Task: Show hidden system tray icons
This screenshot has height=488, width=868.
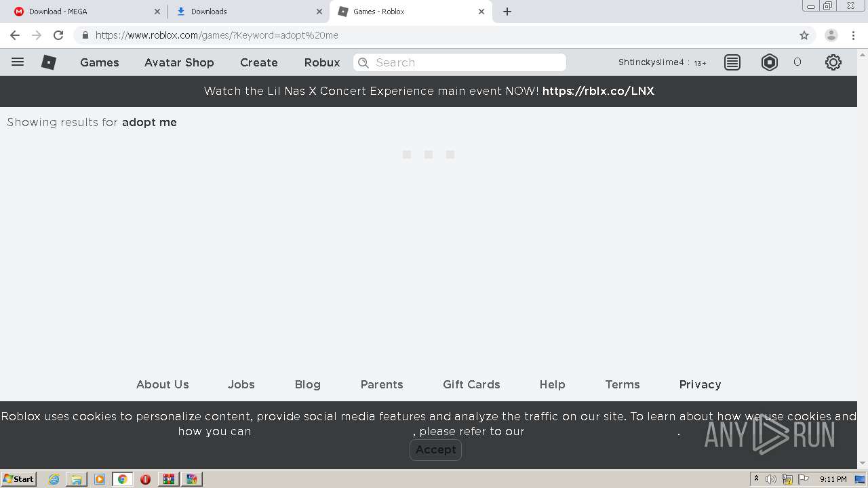Action: [757, 479]
